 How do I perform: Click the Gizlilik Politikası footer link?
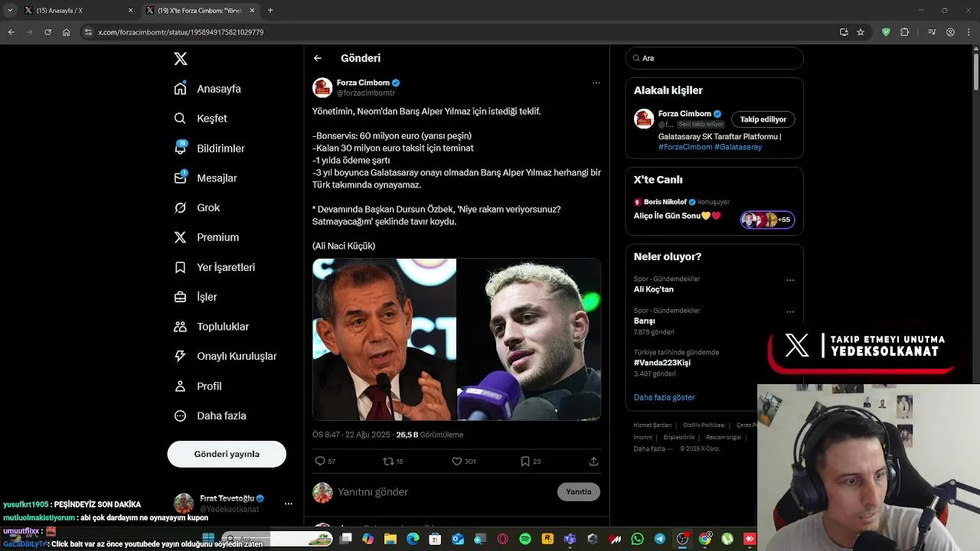(x=704, y=425)
